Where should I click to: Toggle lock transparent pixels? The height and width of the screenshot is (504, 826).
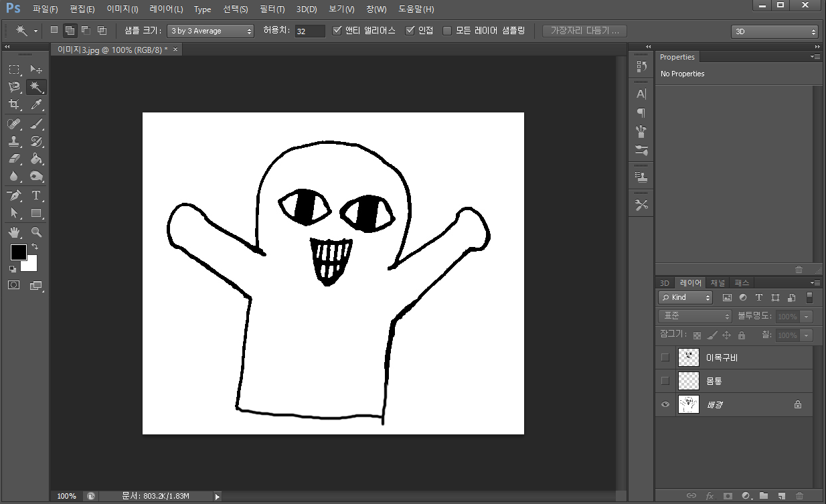[697, 335]
